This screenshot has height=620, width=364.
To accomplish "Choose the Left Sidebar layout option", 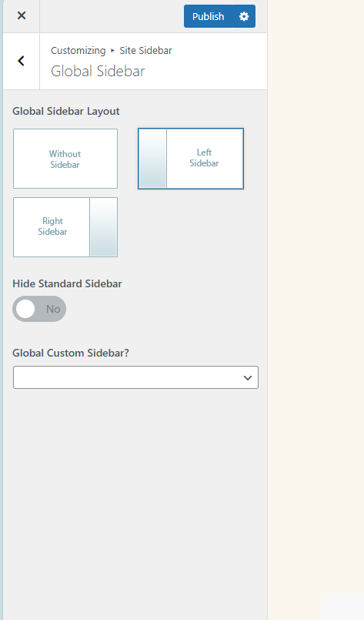I will (x=191, y=159).
